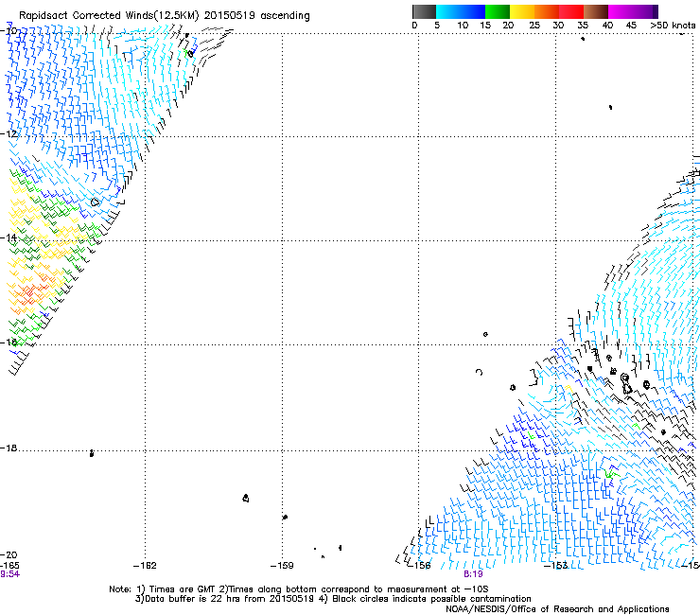Click the '-156' longitude axis label
The image size is (700, 615).
[x=419, y=566]
